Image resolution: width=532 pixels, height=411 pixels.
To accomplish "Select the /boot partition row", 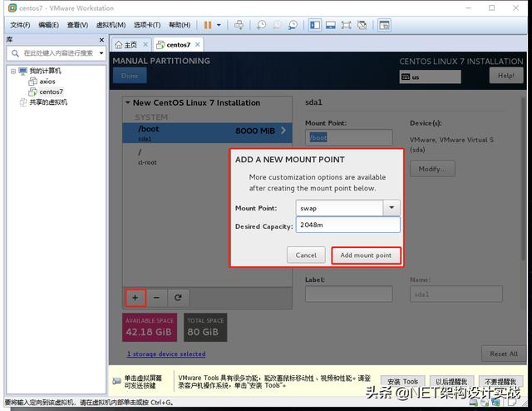I will click(x=207, y=133).
